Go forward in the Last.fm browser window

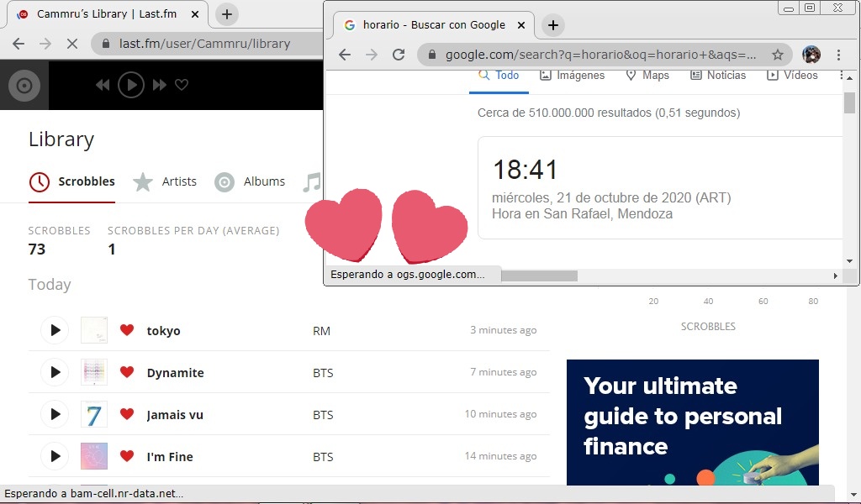(x=45, y=44)
